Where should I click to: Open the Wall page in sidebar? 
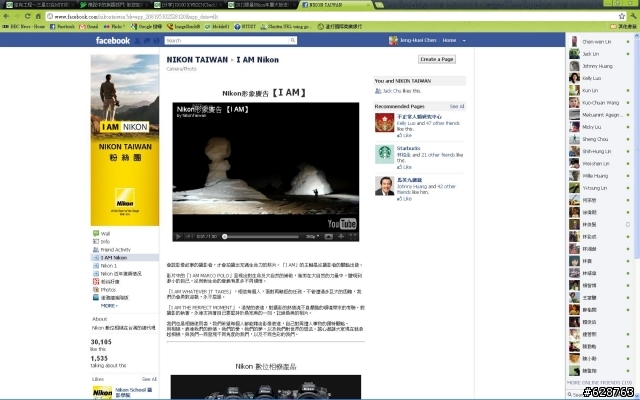tap(105, 233)
